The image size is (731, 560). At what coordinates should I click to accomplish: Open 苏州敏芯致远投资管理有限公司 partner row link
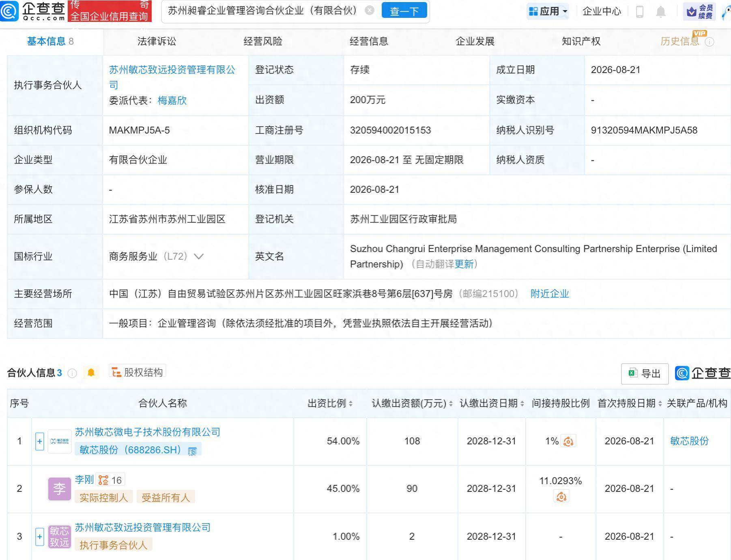tap(143, 528)
